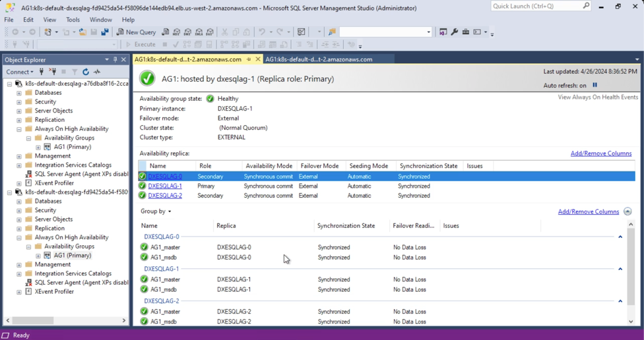Image resolution: width=644 pixels, height=340 pixels.
Task: Click the Undo arrow icon
Action: 261,32
